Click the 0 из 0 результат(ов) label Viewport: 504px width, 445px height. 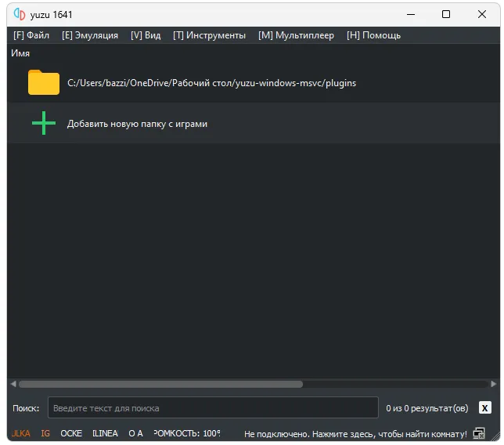[x=427, y=408]
